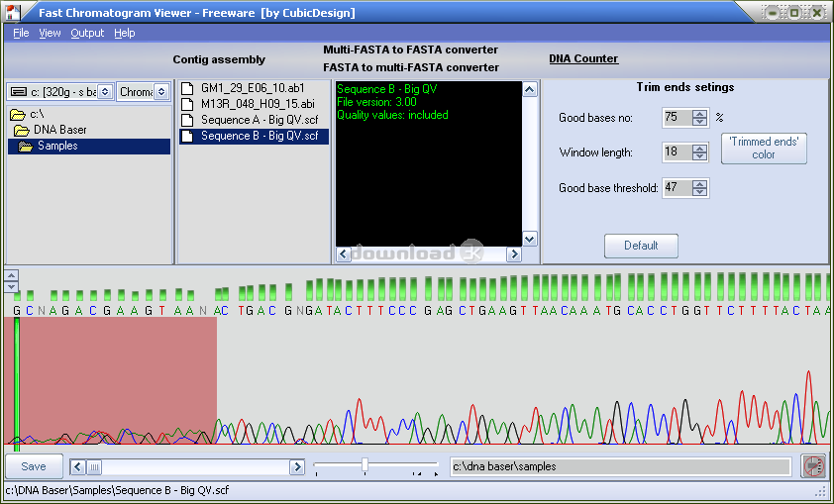This screenshot has width=834, height=504.
Task: Decrease Window length value
Action: (x=700, y=156)
